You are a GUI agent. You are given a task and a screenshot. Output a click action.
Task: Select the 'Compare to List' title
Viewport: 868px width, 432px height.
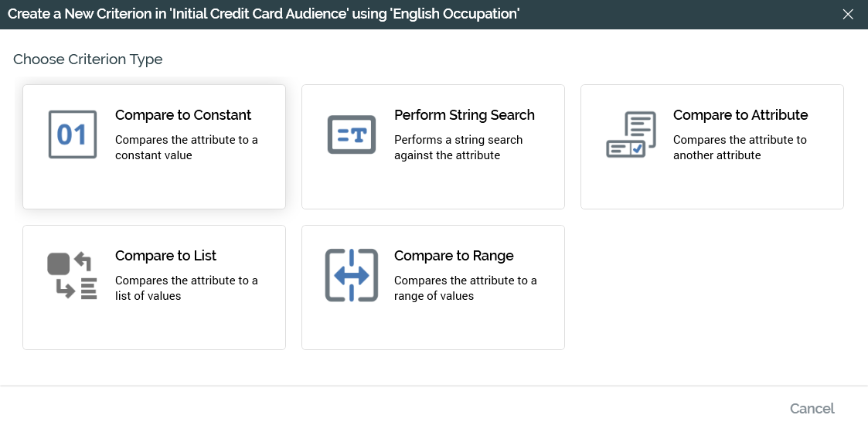pos(165,256)
